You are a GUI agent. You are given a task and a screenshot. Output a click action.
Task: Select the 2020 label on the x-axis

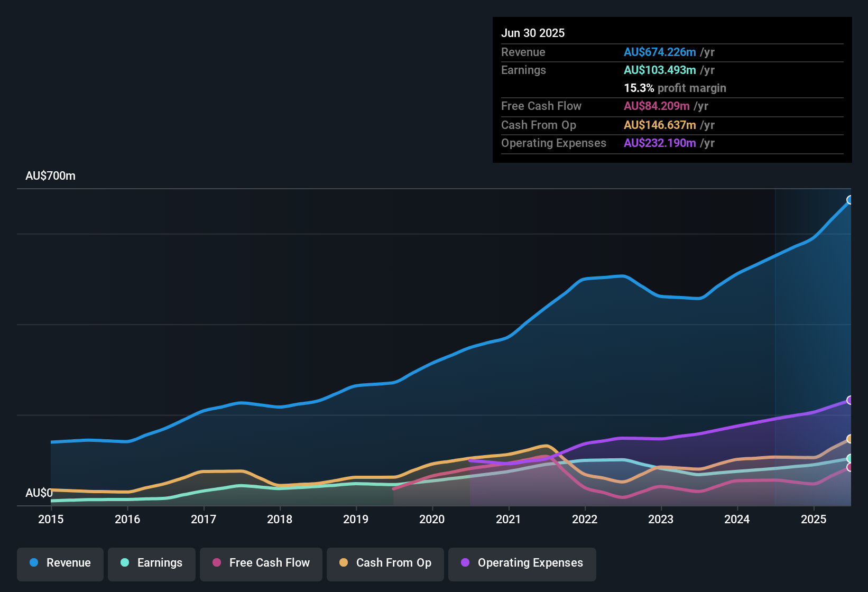coord(432,520)
